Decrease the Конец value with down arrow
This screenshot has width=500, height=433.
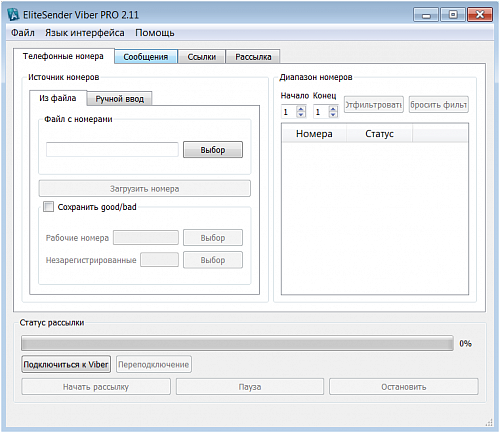(x=333, y=115)
